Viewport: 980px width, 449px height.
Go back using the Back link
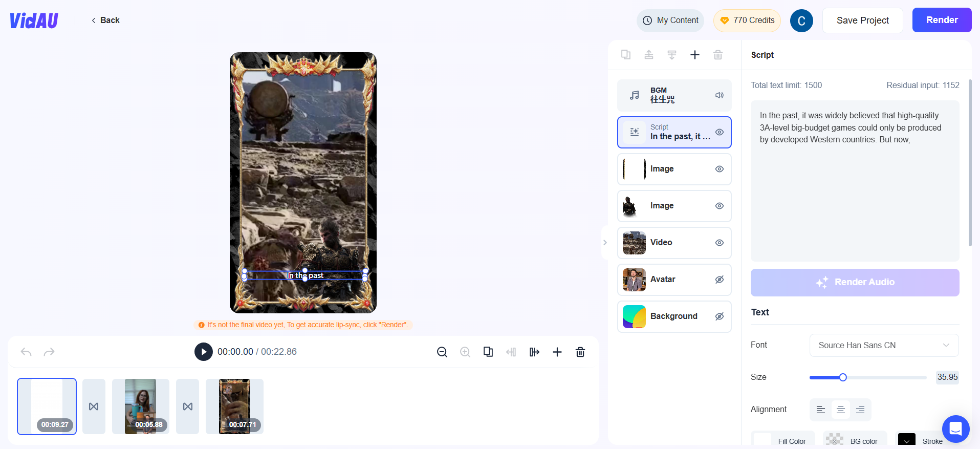point(105,20)
